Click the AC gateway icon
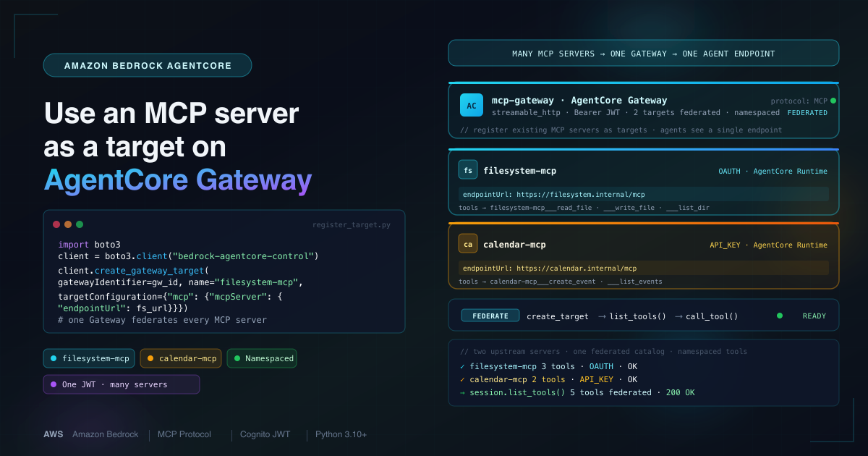The height and width of the screenshot is (456, 868). coord(472,106)
